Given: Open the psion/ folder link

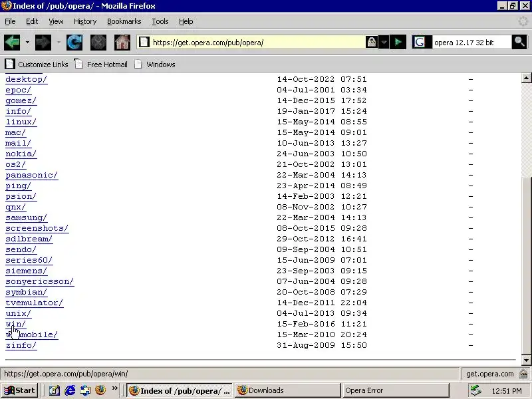Looking at the screenshot, I should (21, 196).
